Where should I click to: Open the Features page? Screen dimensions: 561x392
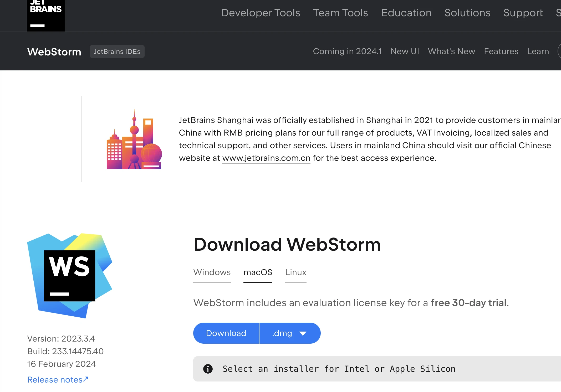click(x=501, y=51)
